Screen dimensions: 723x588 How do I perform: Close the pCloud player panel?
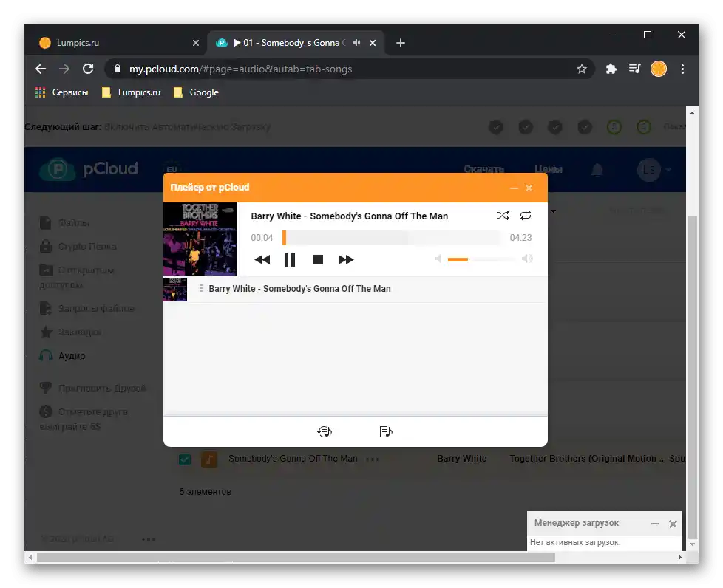pyautogui.click(x=529, y=188)
